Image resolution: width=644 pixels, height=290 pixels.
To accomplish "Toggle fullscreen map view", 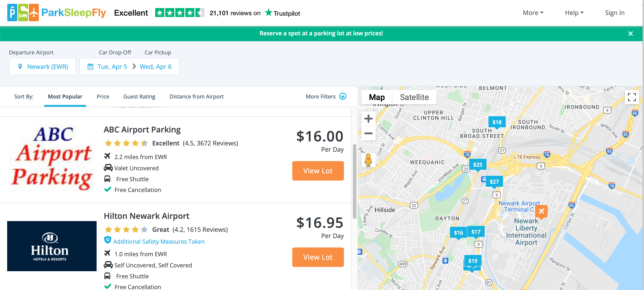I will tap(631, 97).
